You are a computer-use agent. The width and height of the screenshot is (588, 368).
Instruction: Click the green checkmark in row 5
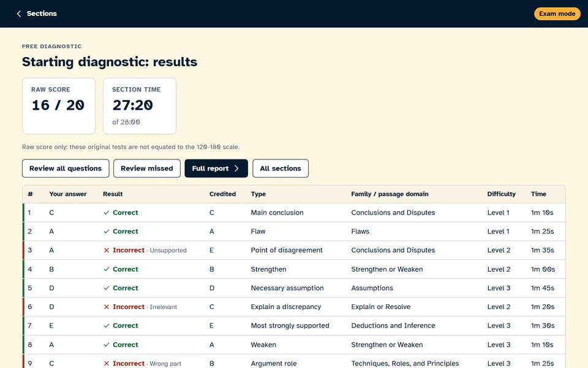[x=107, y=288]
